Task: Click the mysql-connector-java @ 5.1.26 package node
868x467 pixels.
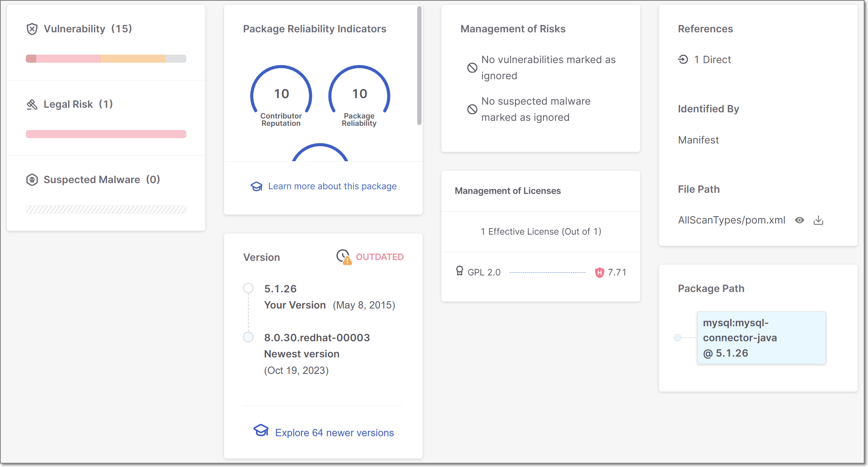Action: coord(761,338)
